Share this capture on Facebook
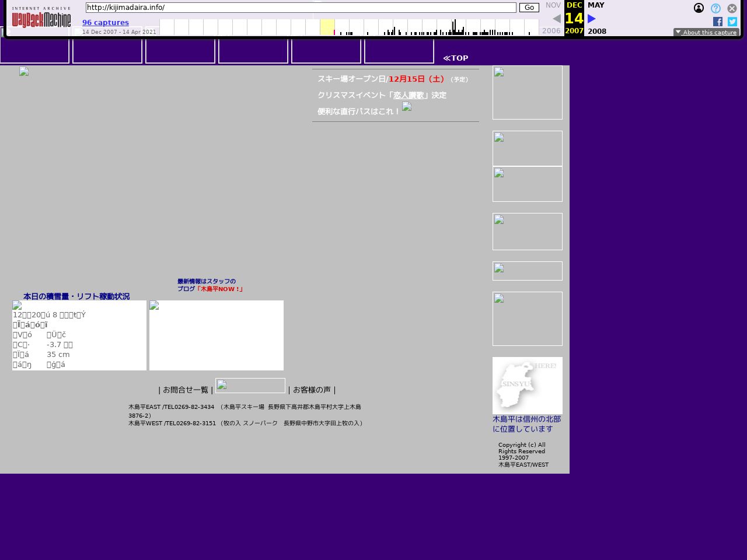Image resolution: width=747 pixels, height=560 pixels. pyautogui.click(x=718, y=22)
